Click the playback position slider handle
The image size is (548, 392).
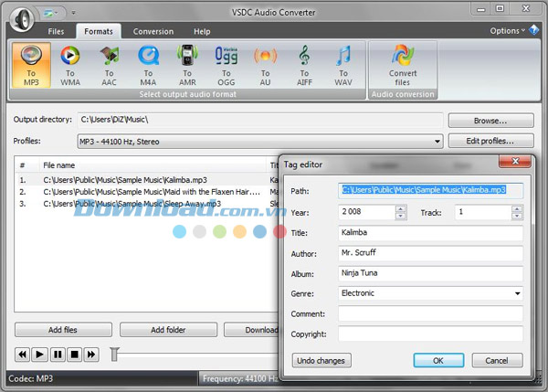tap(115, 355)
